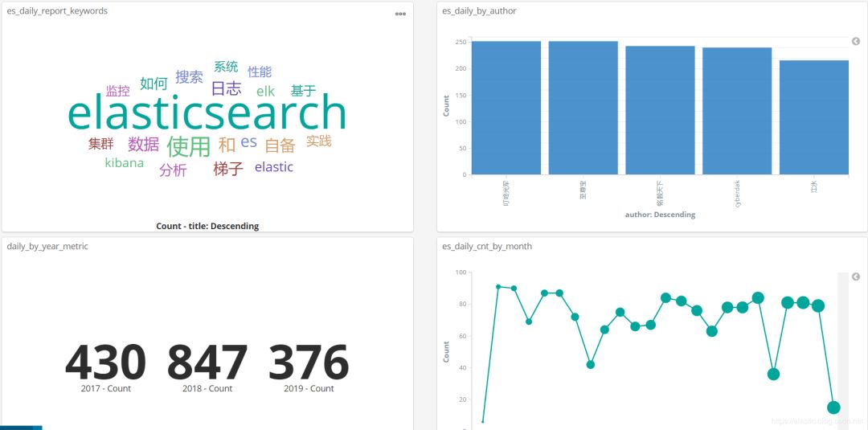The height and width of the screenshot is (430, 868).
Task: Toggle legend arrow on es_daily_by_author chart
Action: coord(856,42)
